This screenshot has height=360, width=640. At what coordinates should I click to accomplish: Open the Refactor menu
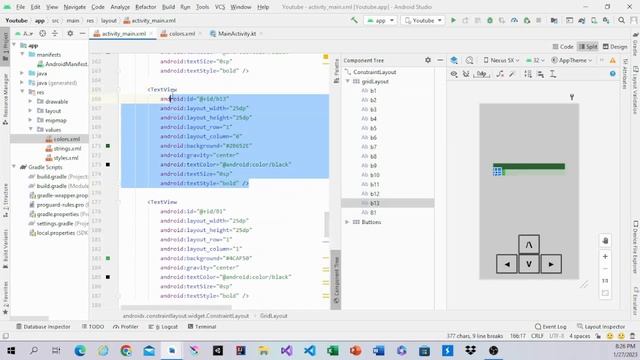tap(146, 7)
